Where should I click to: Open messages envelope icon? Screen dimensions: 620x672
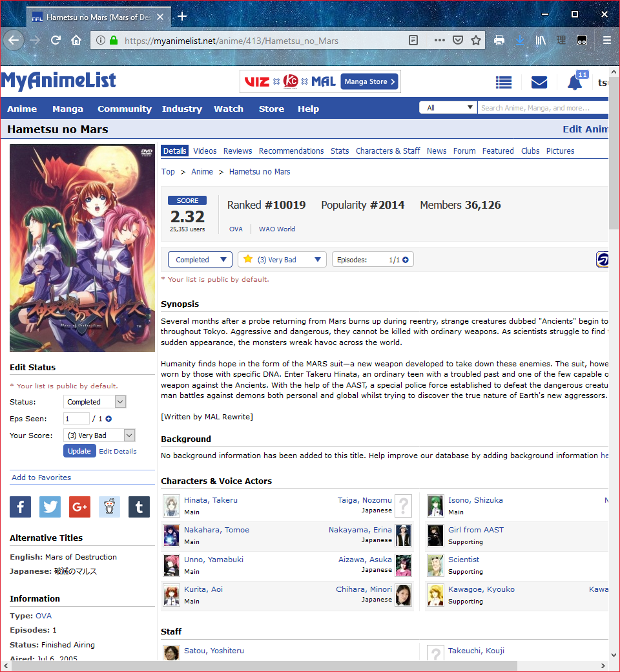(539, 82)
